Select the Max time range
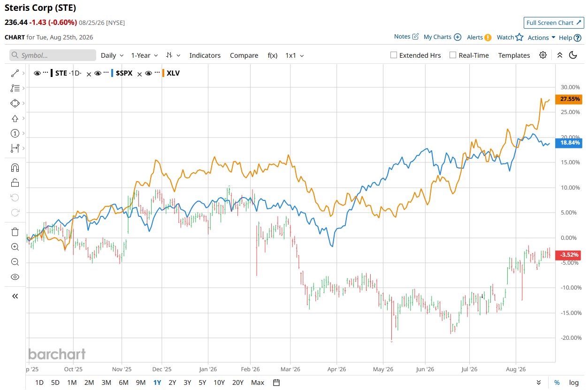This screenshot has width=588, height=390. click(x=258, y=382)
